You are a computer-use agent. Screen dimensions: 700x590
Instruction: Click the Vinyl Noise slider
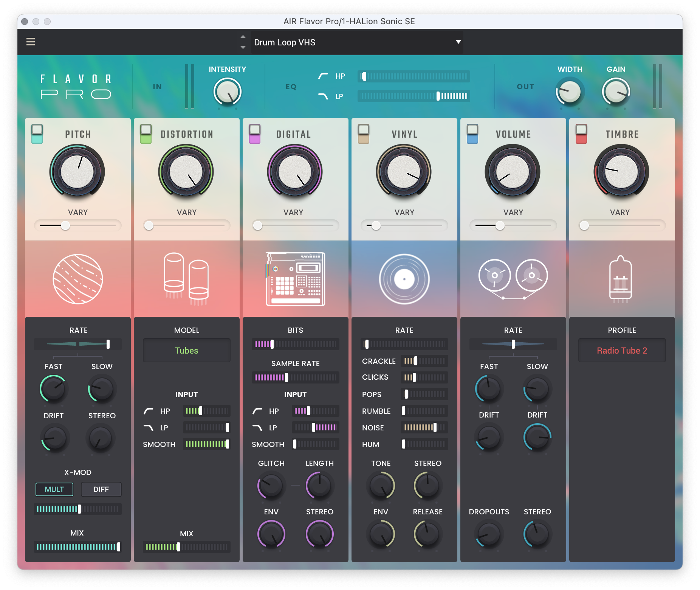coord(424,427)
